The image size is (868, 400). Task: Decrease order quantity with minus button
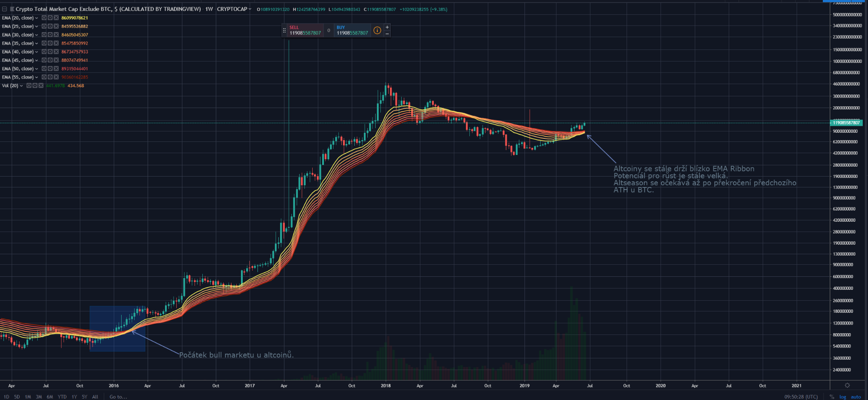pyautogui.click(x=387, y=34)
